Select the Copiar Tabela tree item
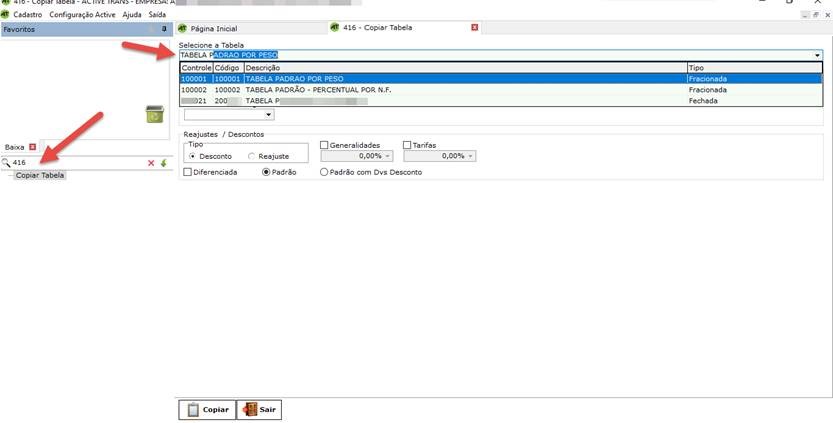Image resolution: width=833 pixels, height=423 pixels. tap(40, 175)
